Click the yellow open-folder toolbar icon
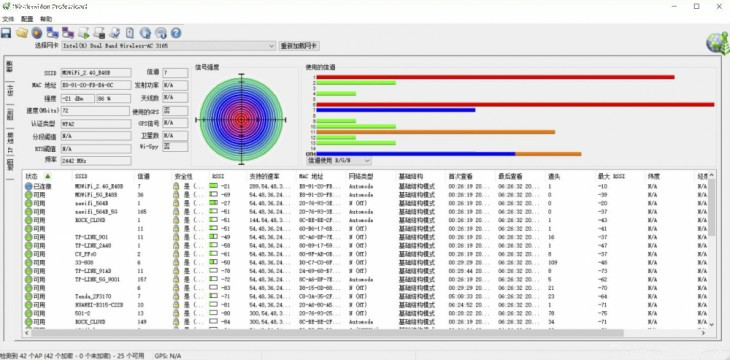Viewport: 730px width, 360px height. (x=21, y=33)
